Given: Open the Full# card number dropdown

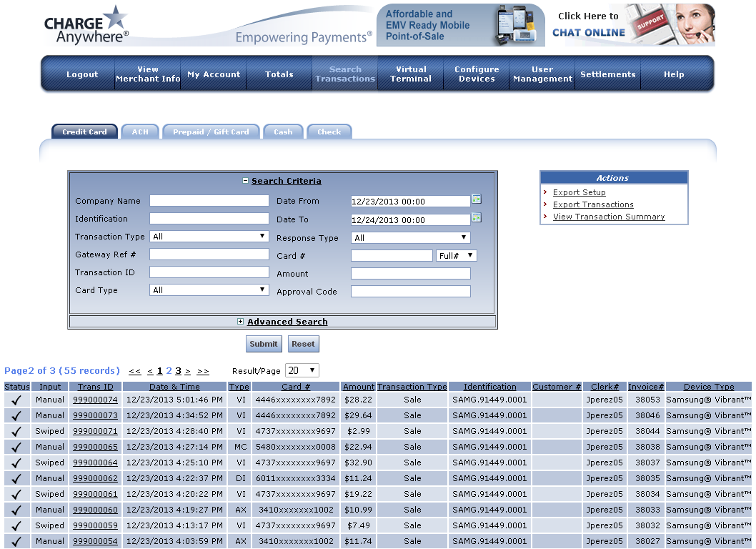Looking at the screenshot, I should click(456, 256).
